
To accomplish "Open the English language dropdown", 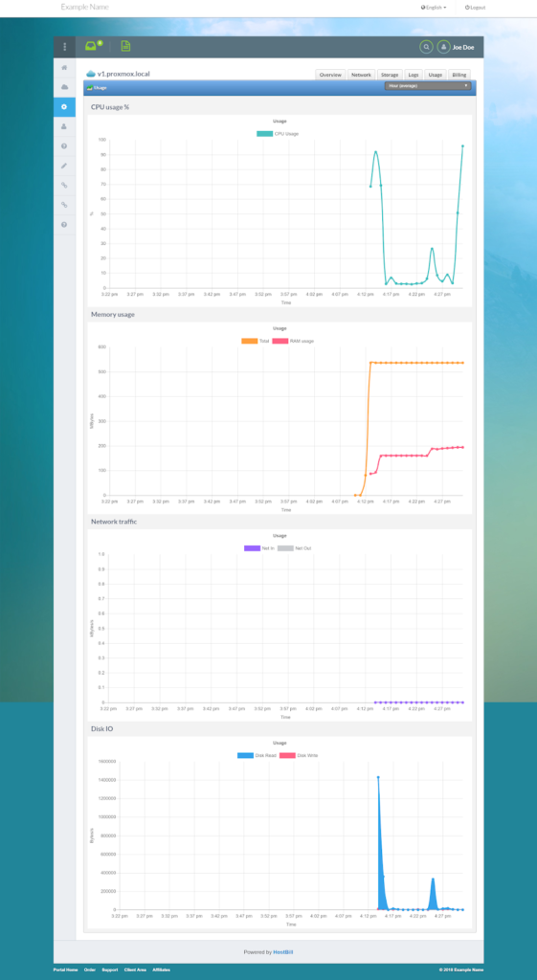I will tap(434, 8).
